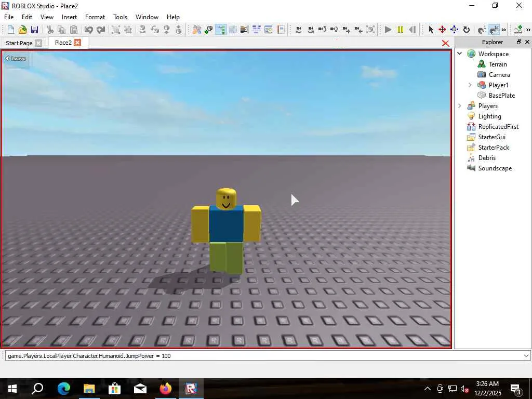532x399 pixels.
Task: Tilt the camera upward icon
Action: [x=322, y=30]
